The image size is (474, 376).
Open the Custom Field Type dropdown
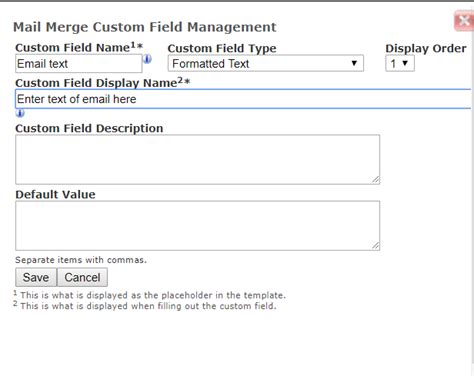click(266, 63)
